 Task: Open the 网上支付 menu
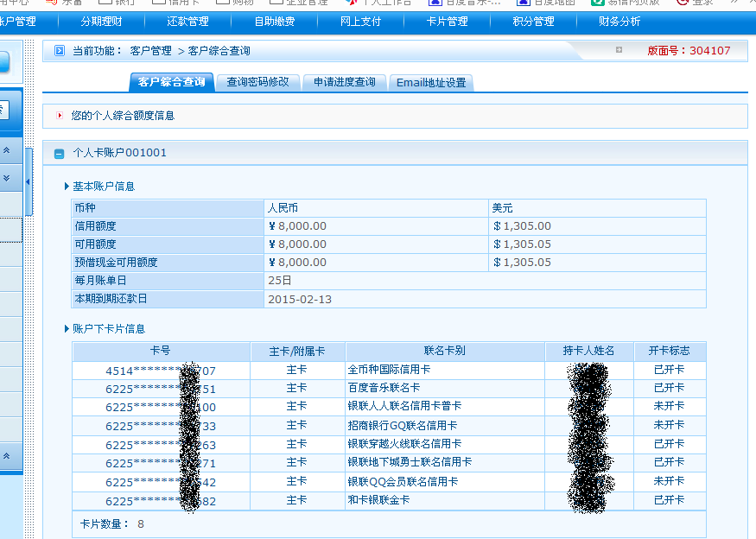[x=360, y=22]
